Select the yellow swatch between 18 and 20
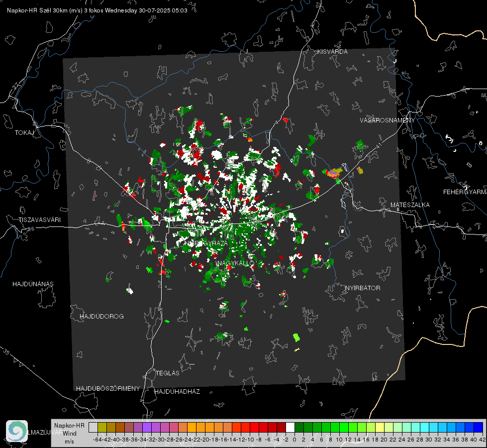This screenshot has width=487, height=448. pos(380,427)
